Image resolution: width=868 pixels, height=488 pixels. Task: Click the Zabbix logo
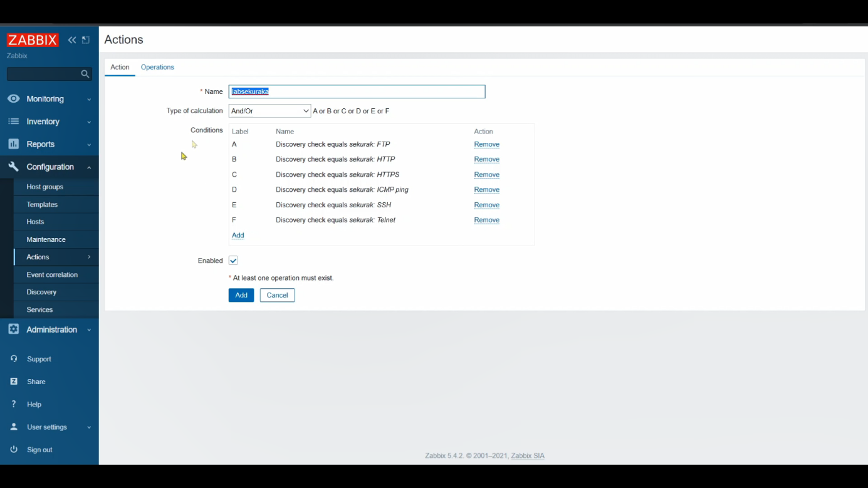(33, 40)
